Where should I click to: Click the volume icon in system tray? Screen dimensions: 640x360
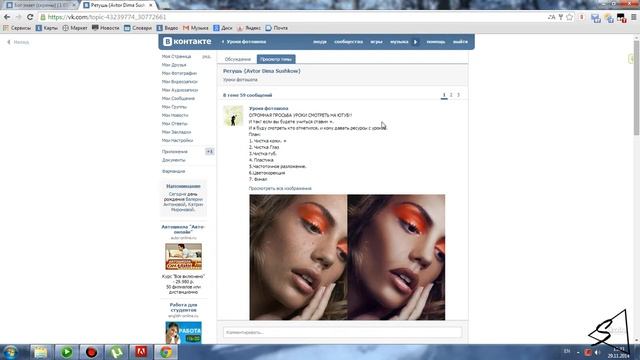(597, 352)
